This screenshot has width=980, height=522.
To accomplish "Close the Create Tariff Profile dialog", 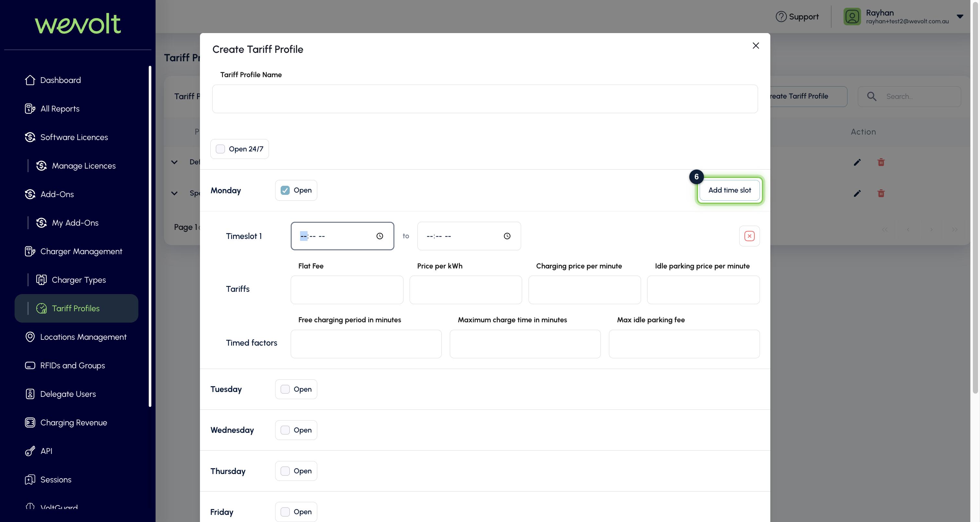I will [x=755, y=46].
